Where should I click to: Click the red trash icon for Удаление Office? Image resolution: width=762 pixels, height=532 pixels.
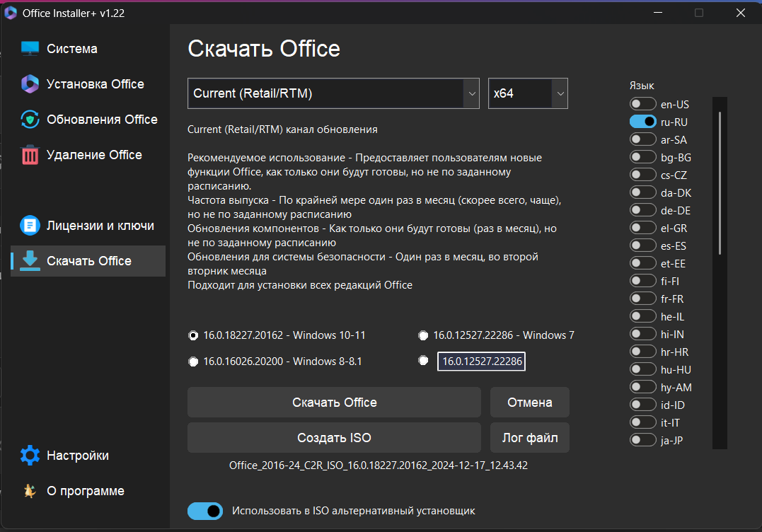click(30, 155)
